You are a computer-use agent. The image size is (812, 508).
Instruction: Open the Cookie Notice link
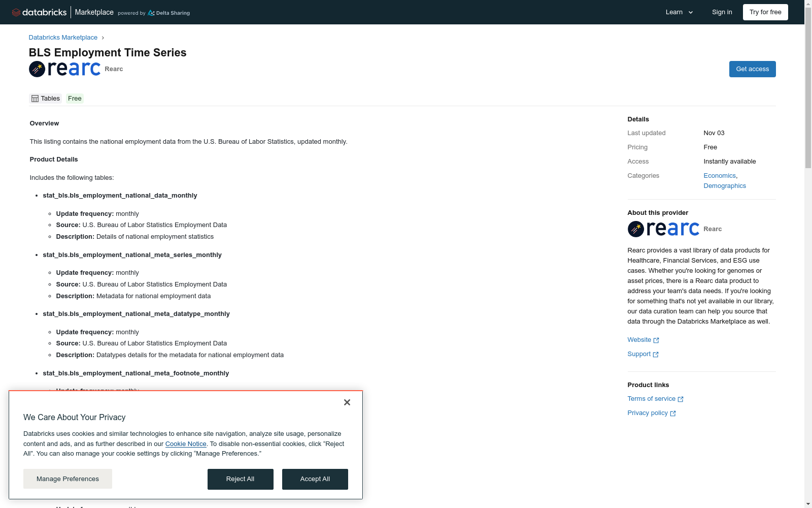186,444
